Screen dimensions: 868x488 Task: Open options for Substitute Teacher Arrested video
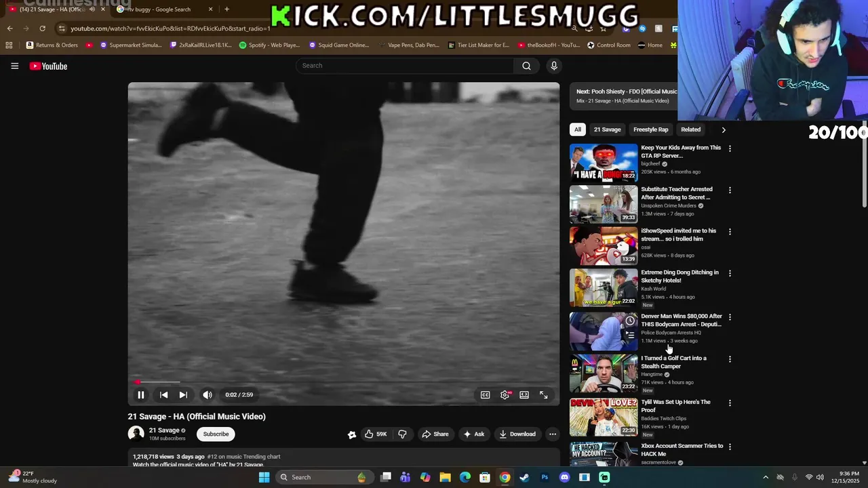[730, 190]
